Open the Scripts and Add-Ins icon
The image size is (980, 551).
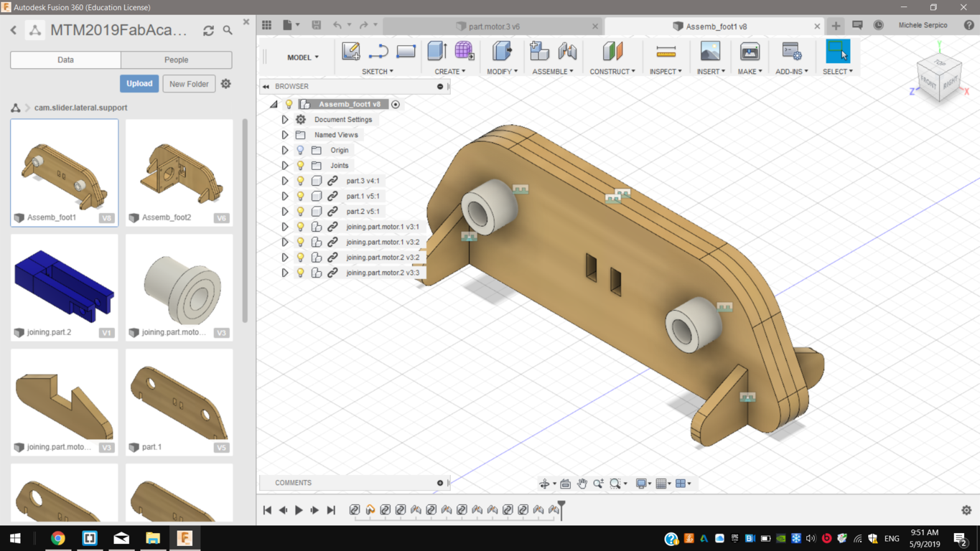tap(791, 51)
